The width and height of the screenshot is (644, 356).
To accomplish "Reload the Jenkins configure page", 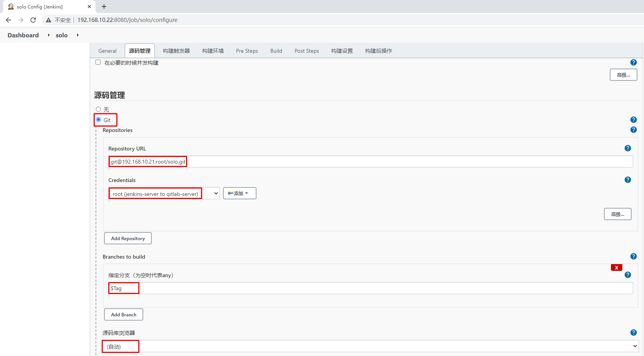I will coord(33,20).
